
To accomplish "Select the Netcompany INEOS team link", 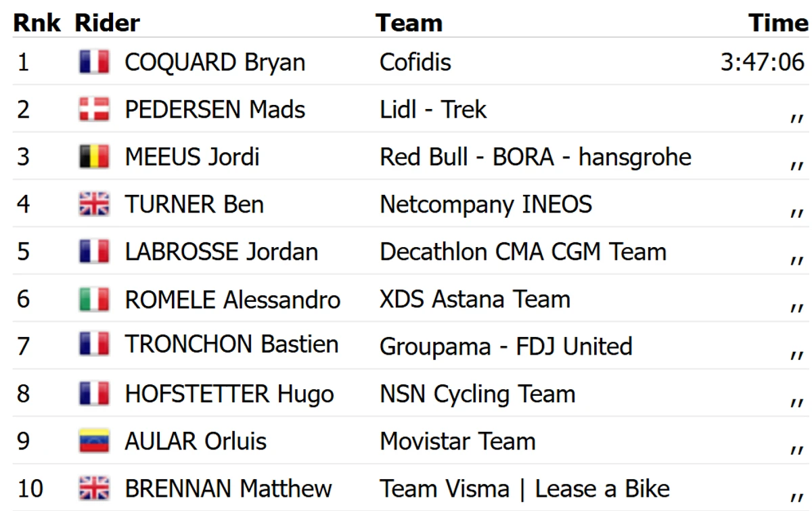I will click(x=486, y=204).
